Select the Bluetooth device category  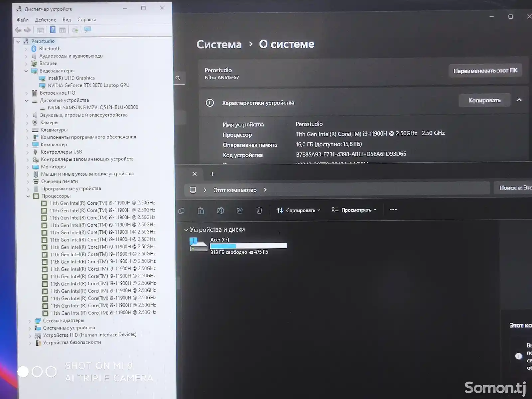coord(50,49)
